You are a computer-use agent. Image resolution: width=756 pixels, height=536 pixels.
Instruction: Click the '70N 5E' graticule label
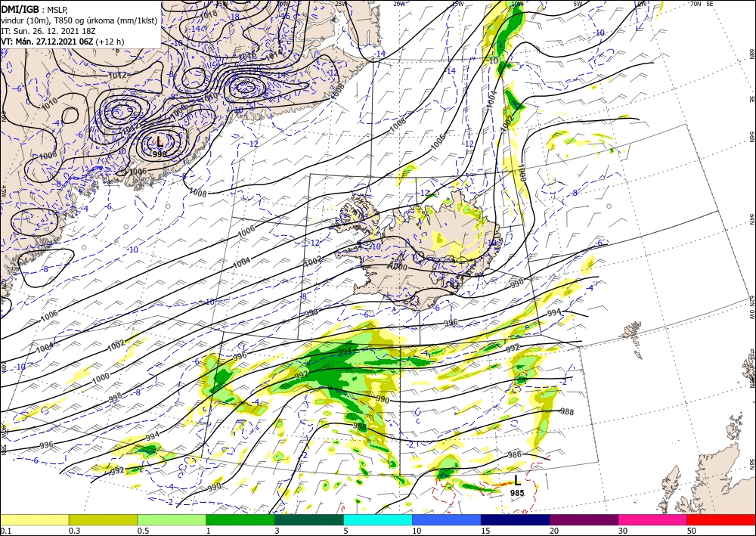coord(702,4)
